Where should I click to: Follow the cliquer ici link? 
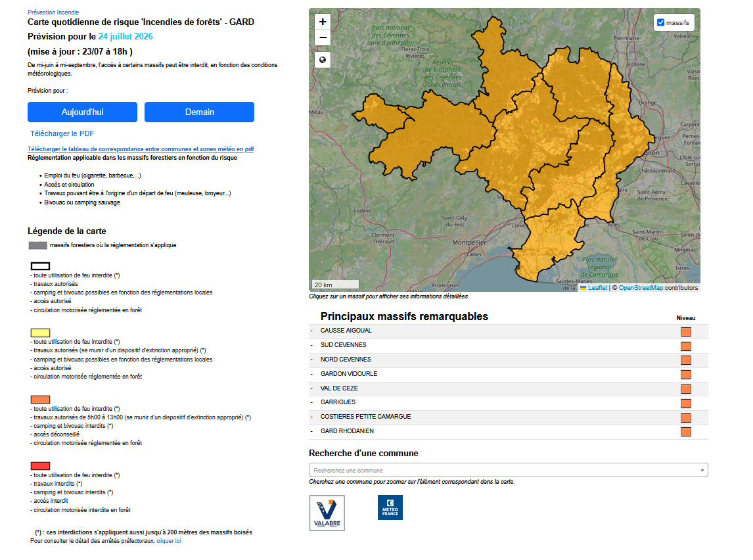(x=169, y=541)
